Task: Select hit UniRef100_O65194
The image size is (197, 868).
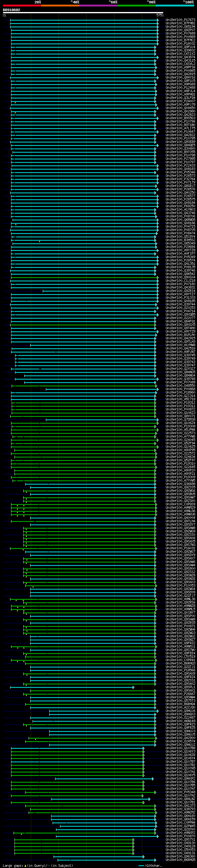Action: point(180,26)
